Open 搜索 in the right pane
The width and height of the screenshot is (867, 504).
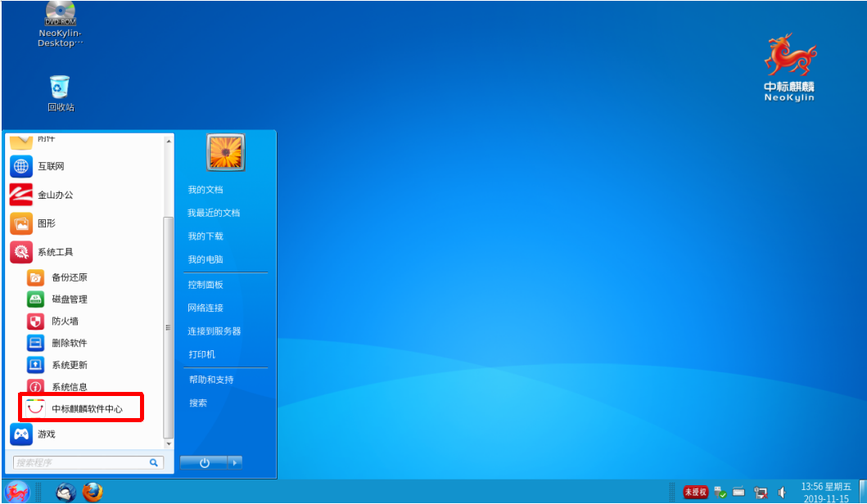pyautogui.click(x=198, y=403)
